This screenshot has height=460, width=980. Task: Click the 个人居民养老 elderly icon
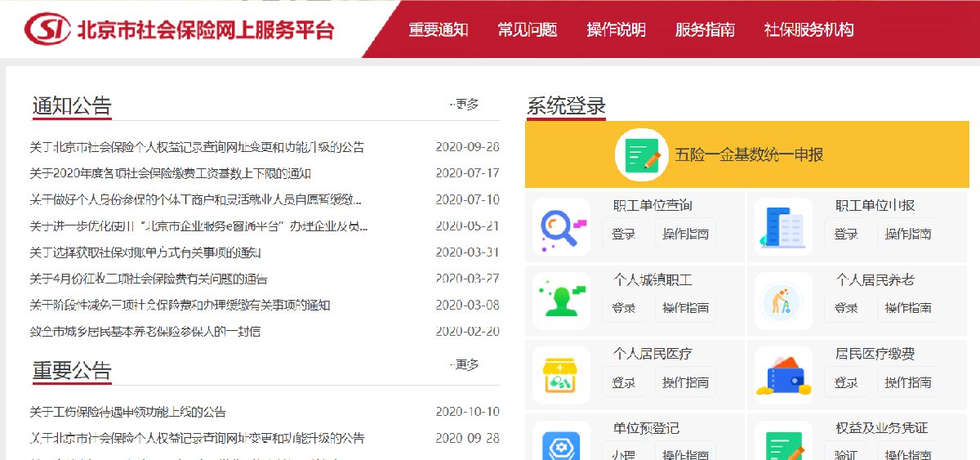point(783,301)
